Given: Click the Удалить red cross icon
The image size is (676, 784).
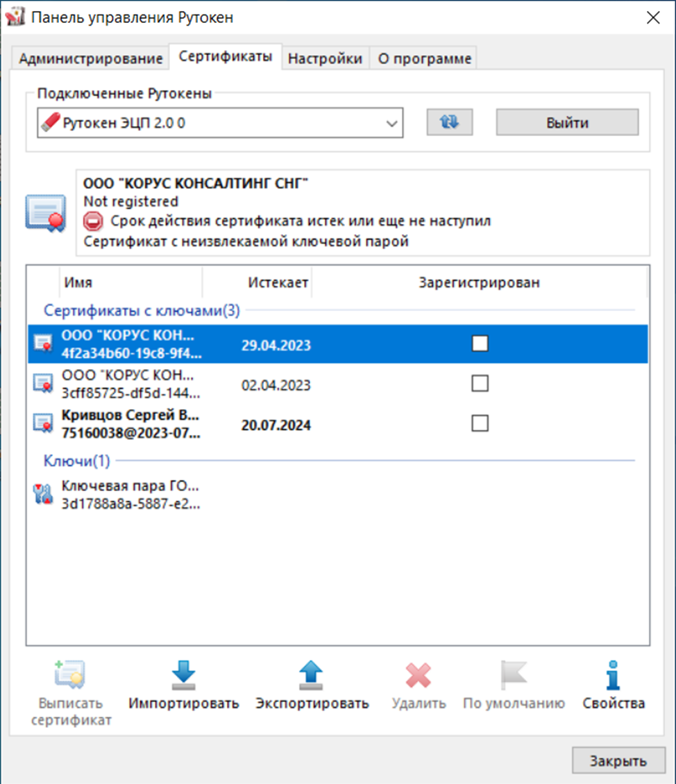Looking at the screenshot, I should 418,675.
